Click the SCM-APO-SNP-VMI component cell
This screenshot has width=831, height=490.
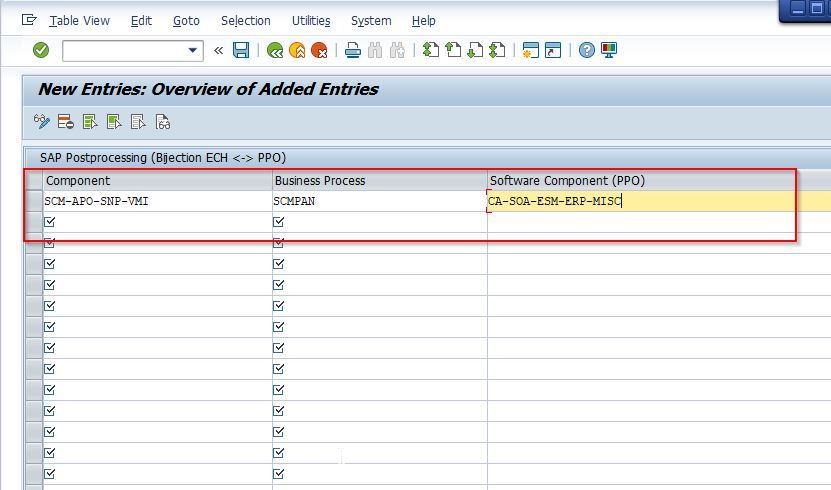pos(157,201)
